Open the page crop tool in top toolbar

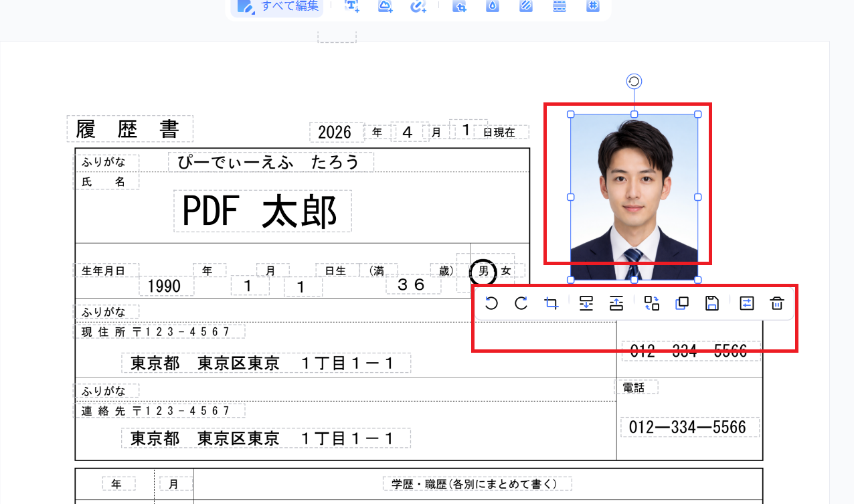459,6
